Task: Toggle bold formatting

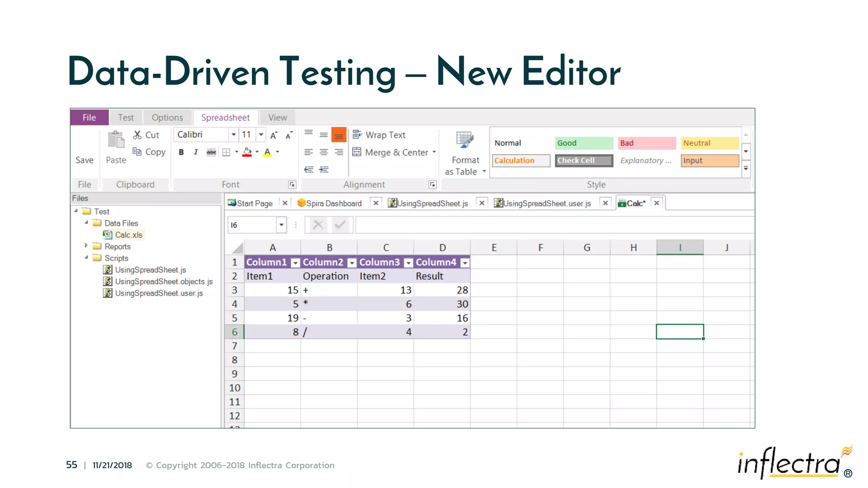Action: [181, 152]
